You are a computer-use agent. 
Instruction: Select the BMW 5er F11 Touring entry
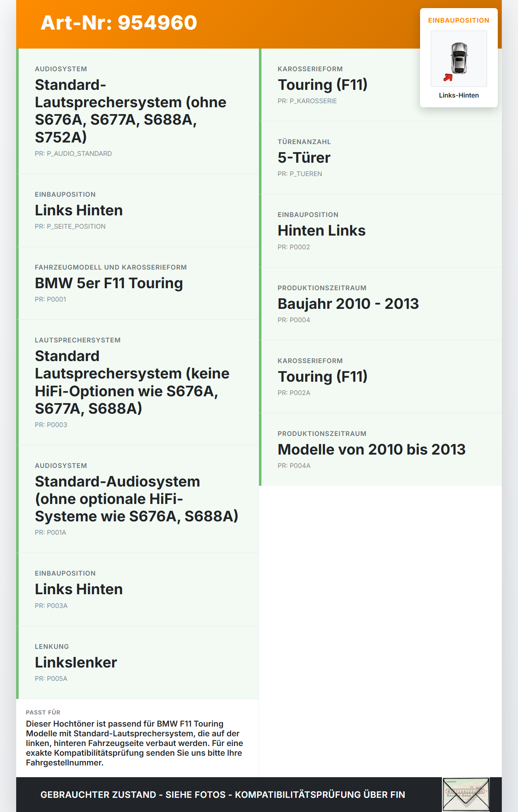(x=108, y=283)
